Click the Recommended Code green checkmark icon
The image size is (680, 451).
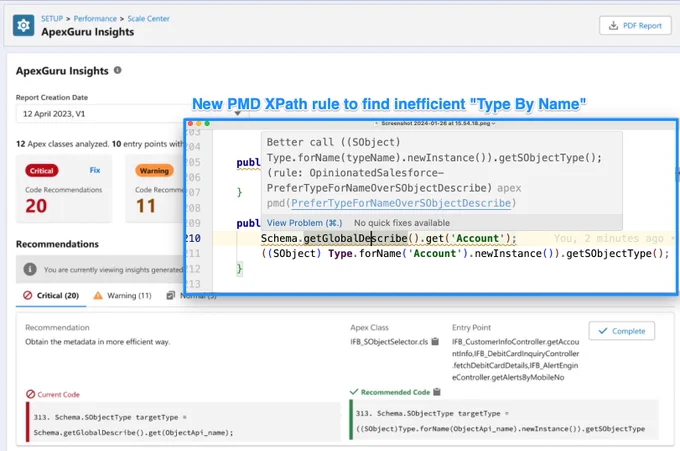pyautogui.click(x=354, y=392)
